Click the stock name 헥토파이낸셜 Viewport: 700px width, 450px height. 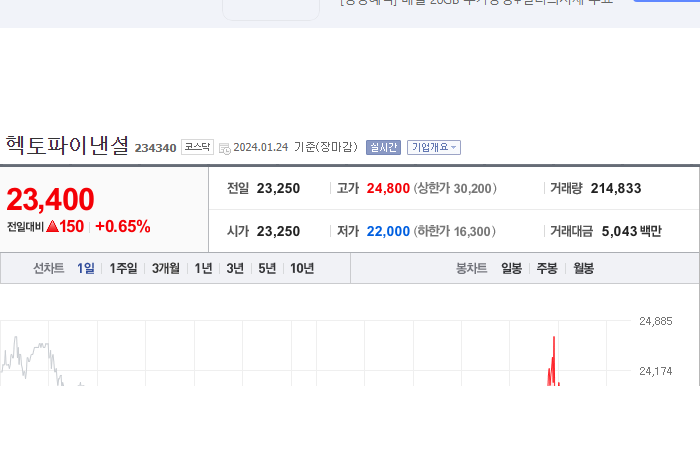67,146
